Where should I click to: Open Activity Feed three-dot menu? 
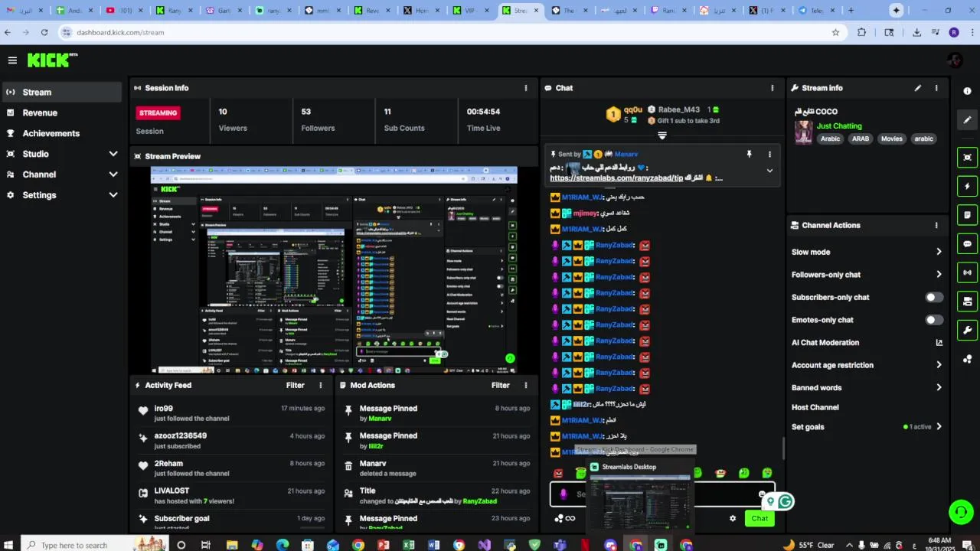pyautogui.click(x=321, y=386)
